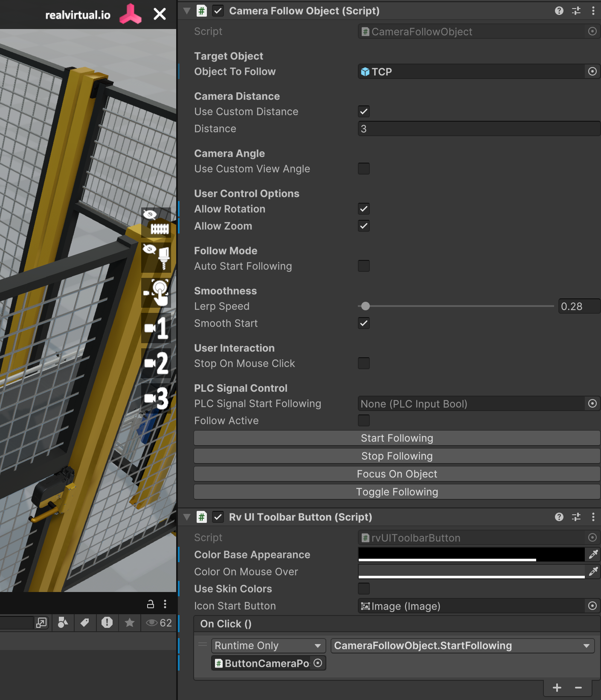Open object picker for Icon Start Button
Viewport: 601px width, 700px height.
tap(592, 606)
